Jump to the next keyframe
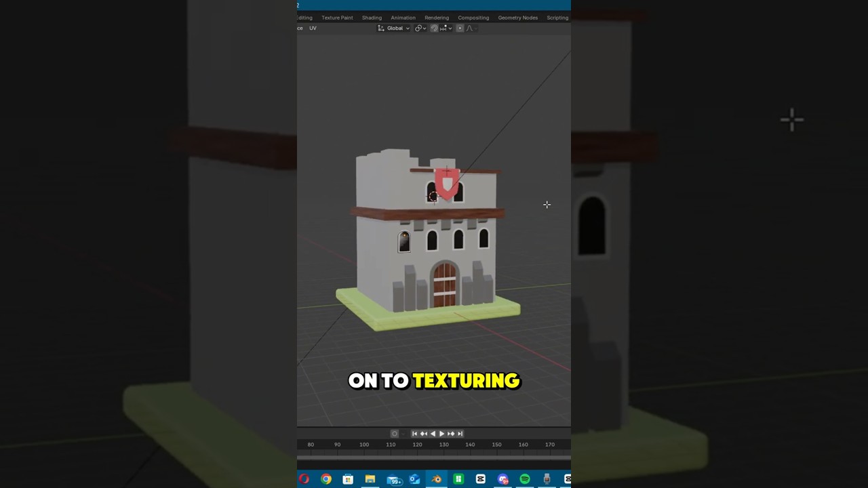Viewport: 868px width, 488px height. coord(451,434)
